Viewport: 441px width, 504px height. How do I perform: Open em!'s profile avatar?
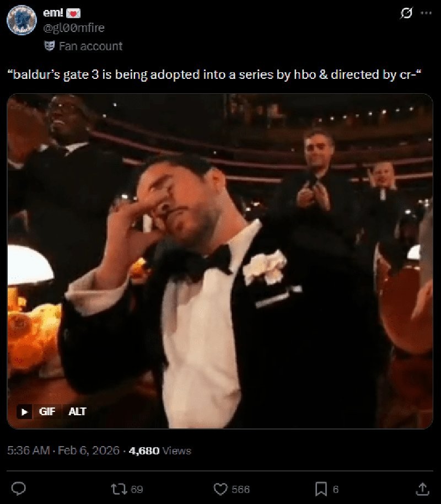pos(21,20)
